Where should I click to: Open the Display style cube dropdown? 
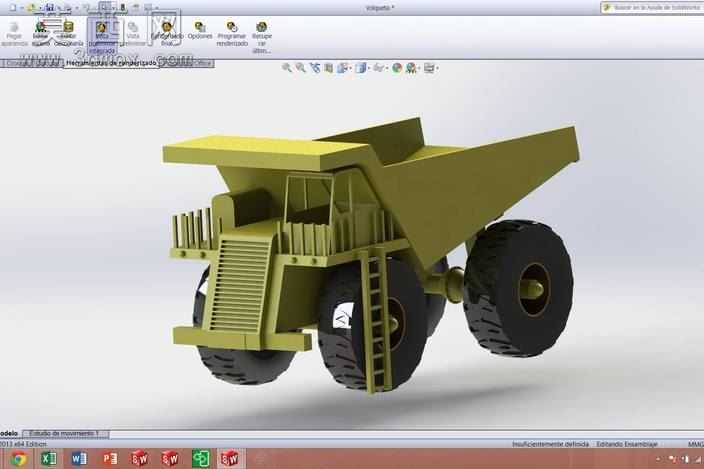tap(361, 68)
